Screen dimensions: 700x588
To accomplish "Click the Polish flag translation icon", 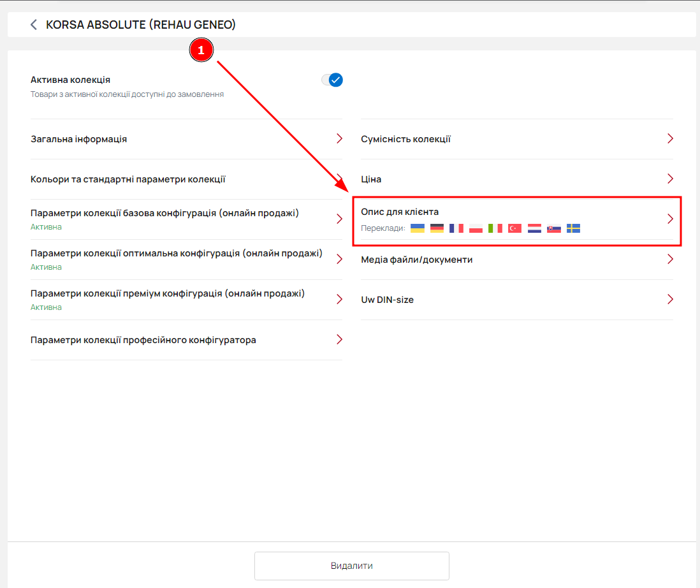I will coord(476,228).
